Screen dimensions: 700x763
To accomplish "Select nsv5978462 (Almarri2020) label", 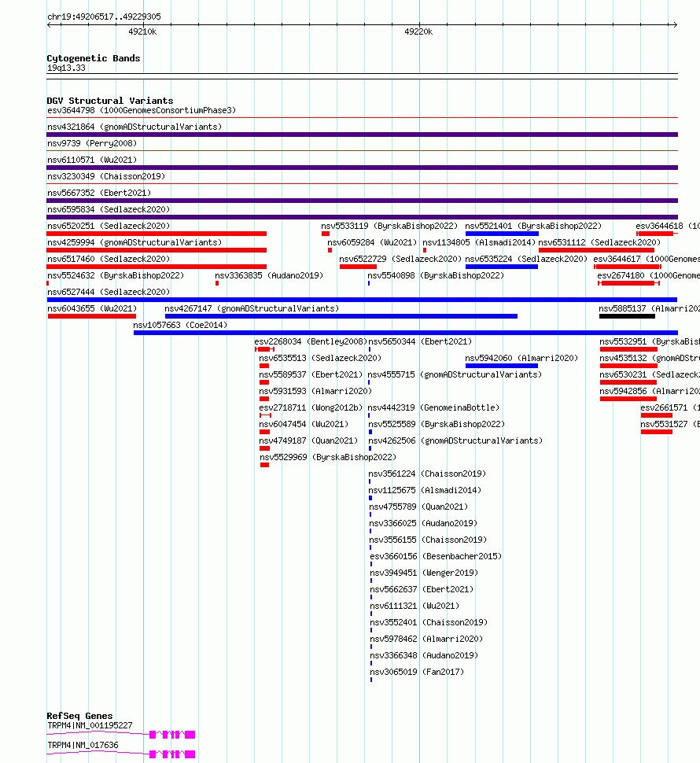I will [426, 640].
